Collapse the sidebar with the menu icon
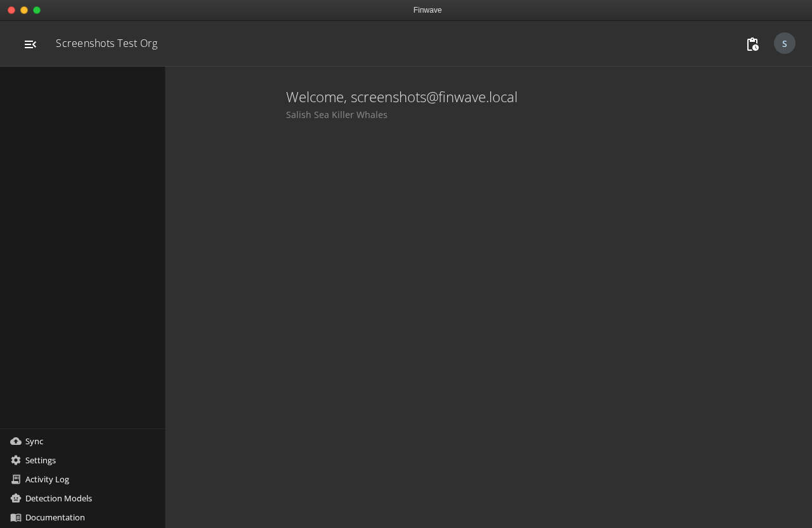This screenshot has height=528, width=812. pyautogui.click(x=30, y=44)
